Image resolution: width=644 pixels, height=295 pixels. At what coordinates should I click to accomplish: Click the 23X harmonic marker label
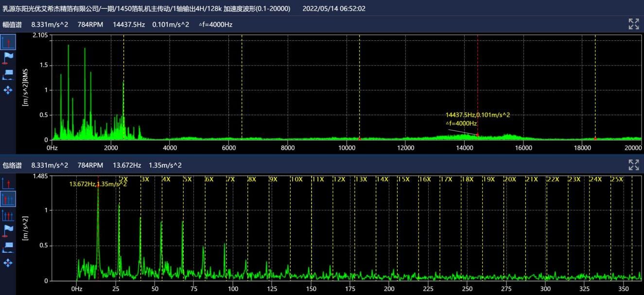(574, 179)
